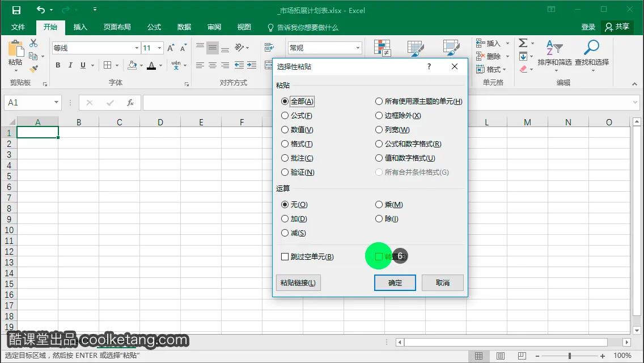Click the Copy icon in clipboard group
The height and width of the screenshot is (363, 644).
point(33,56)
